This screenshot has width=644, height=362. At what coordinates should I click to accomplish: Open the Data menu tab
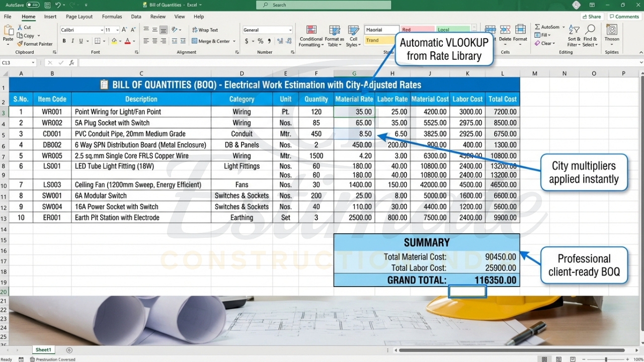(136, 16)
